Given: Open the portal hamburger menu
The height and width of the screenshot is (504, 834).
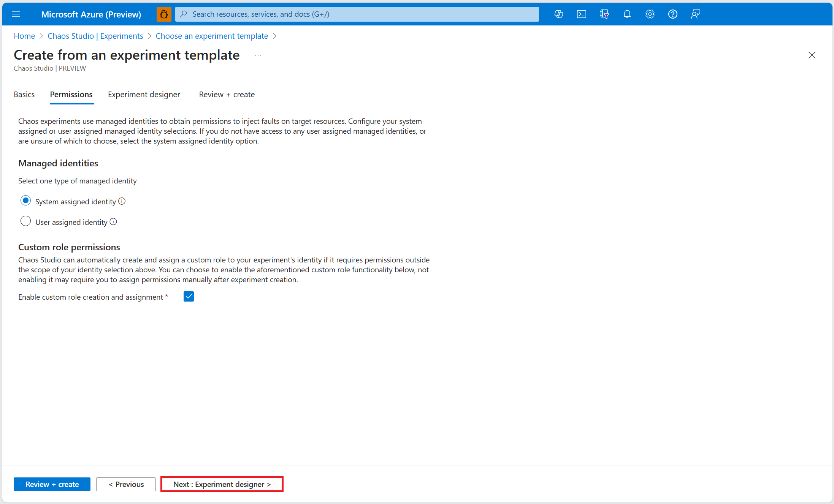Looking at the screenshot, I should (x=16, y=14).
